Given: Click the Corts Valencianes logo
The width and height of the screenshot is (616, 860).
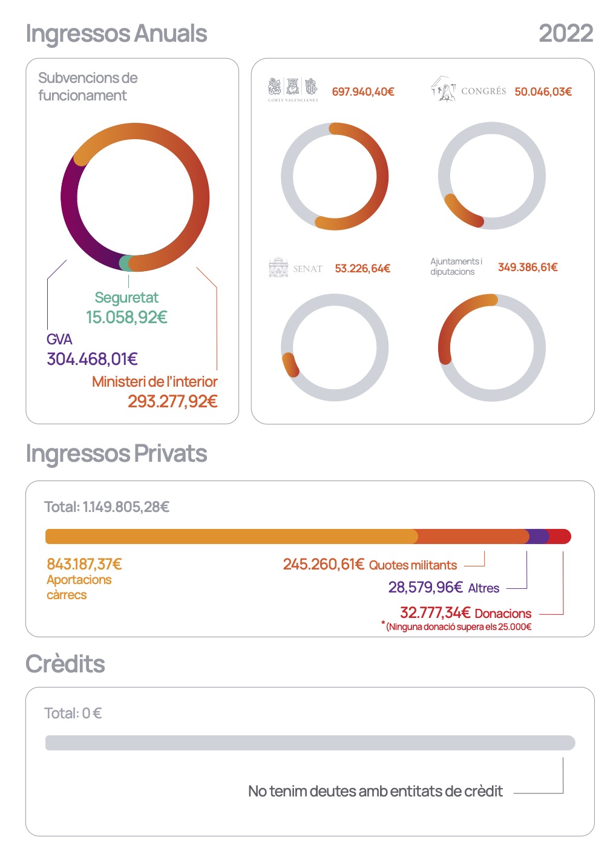Looking at the screenshot, I should coord(293,90).
